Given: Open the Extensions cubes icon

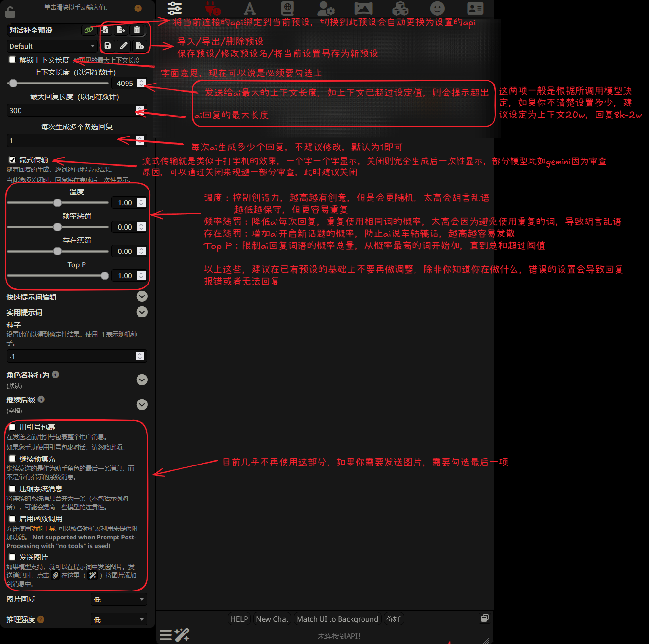Looking at the screenshot, I should coord(400,8).
